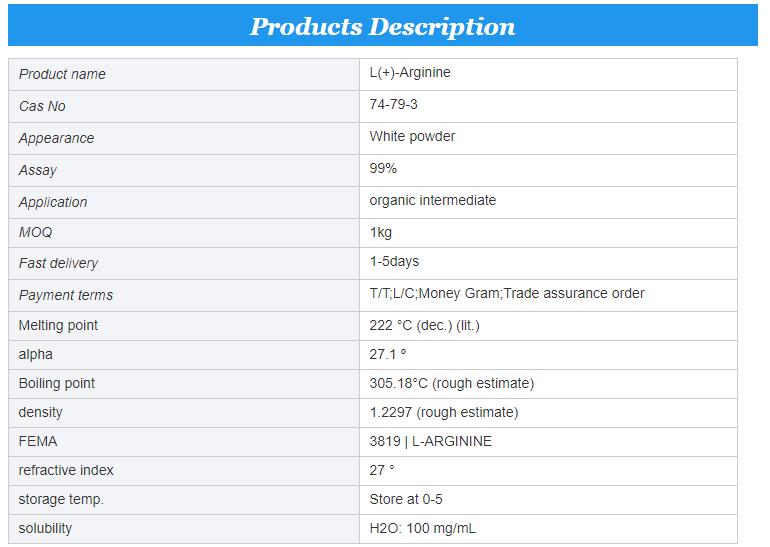The width and height of the screenshot is (770, 547).
Task: Click the solubility value H2O: 100 mg/mL
Action: pos(429,528)
